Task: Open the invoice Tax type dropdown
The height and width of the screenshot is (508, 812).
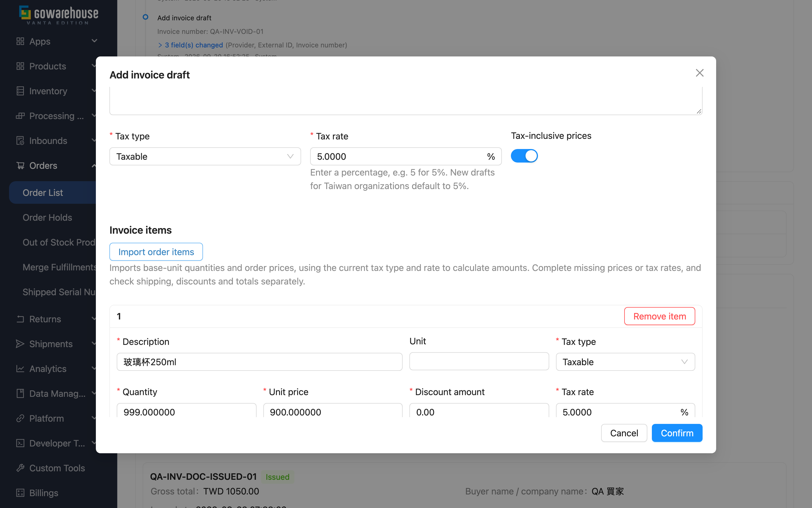Action: (x=205, y=157)
